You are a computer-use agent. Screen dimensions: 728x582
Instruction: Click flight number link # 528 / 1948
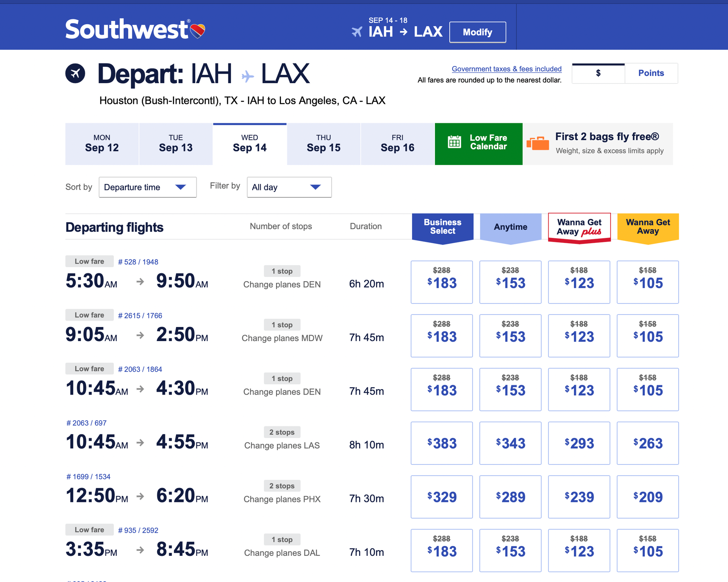pos(138,261)
